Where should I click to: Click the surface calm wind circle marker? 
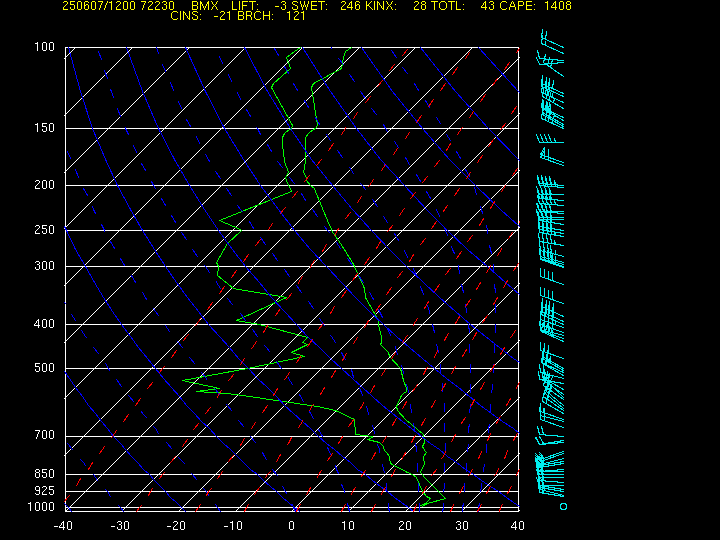click(563, 506)
